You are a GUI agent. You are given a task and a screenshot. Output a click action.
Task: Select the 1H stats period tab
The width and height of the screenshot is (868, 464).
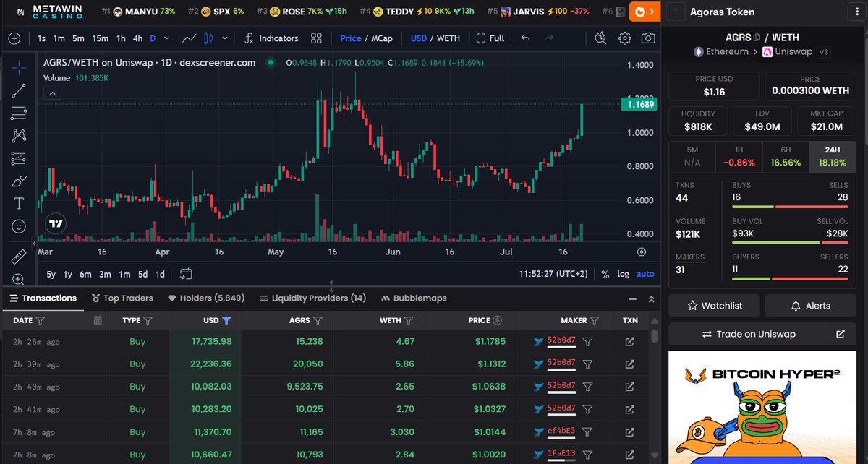[739, 157]
